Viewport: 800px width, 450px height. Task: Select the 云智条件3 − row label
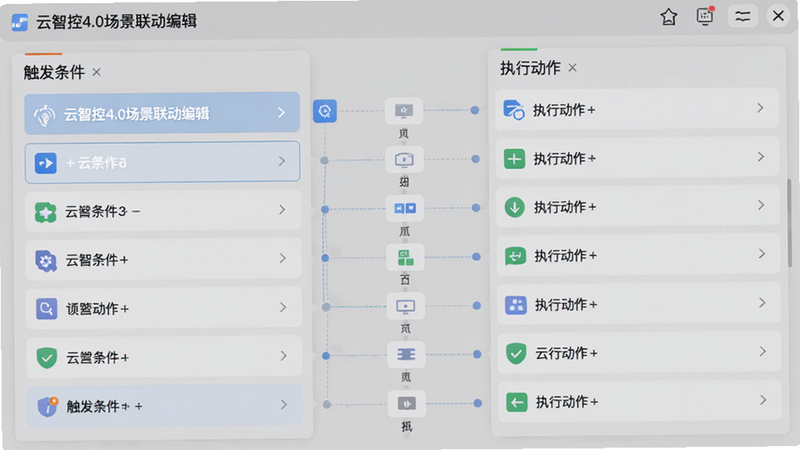click(x=103, y=211)
